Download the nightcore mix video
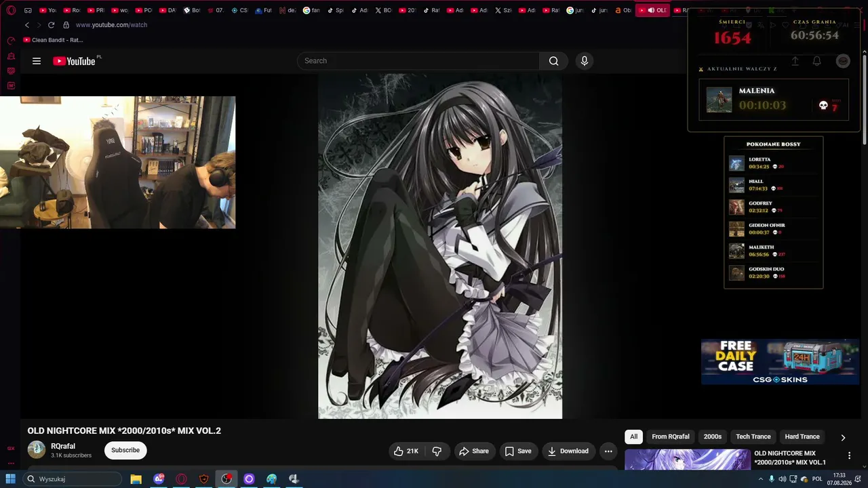Viewport: 868px width, 488px height. coord(568,451)
